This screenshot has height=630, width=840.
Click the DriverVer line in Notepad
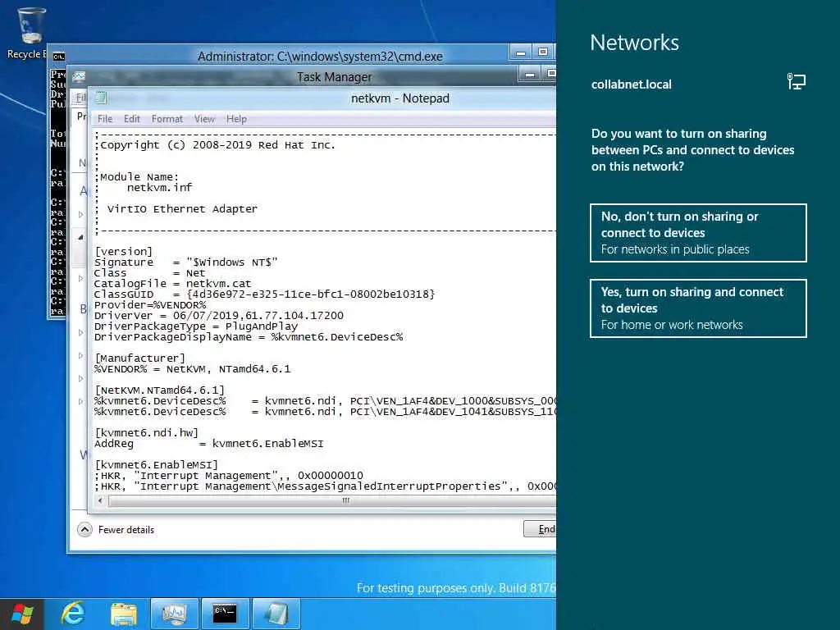click(x=218, y=316)
